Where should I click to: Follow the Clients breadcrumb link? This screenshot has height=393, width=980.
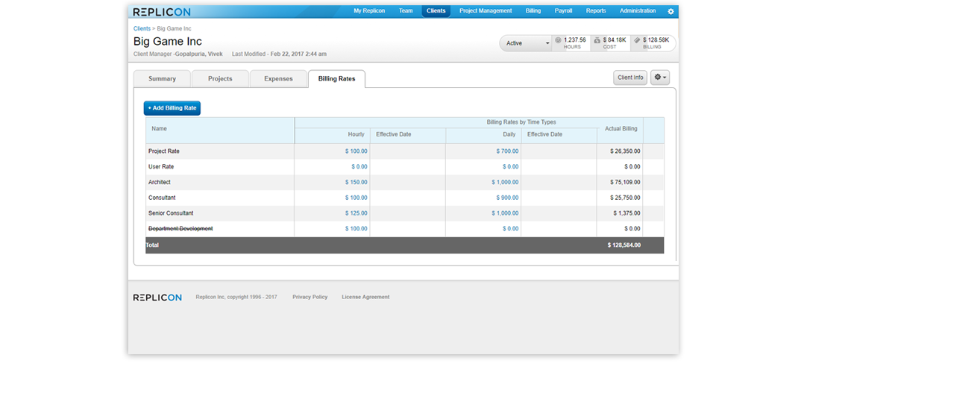[x=142, y=28]
